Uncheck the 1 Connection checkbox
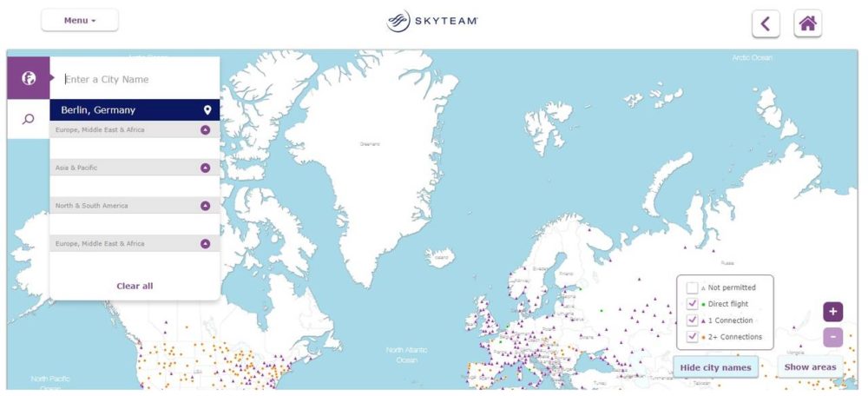 click(x=692, y=320)
